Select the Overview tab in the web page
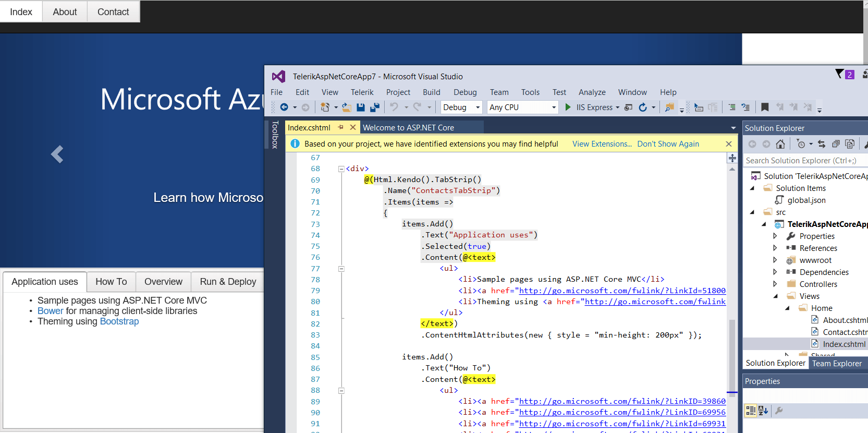868x433 pixels. pyautogui.click(x=163, y=282)
